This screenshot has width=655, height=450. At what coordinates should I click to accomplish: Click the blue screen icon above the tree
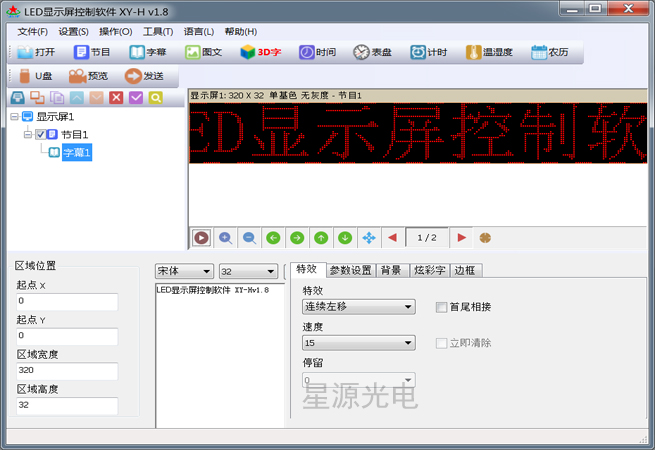click(18, 98)
